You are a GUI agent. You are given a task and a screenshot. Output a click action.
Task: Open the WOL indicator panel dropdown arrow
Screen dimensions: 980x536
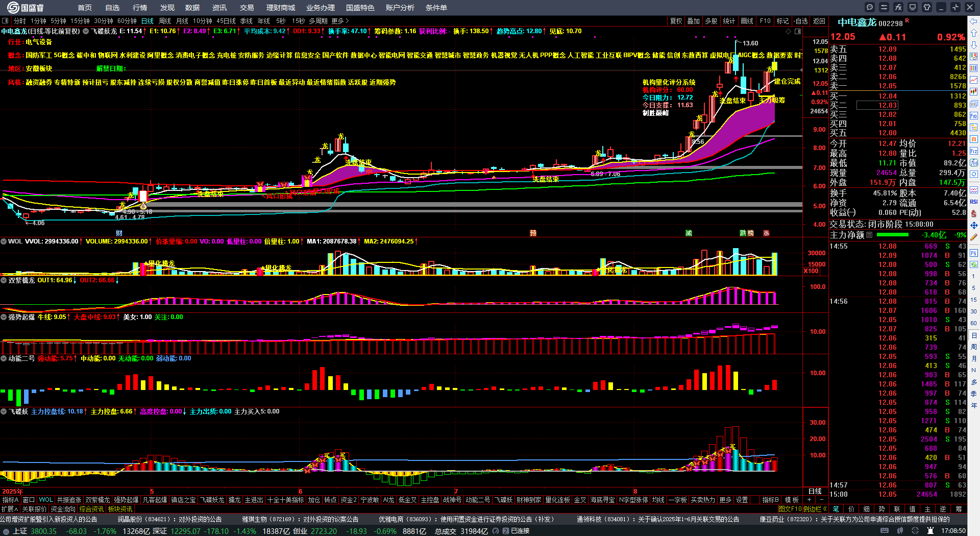[x=4, y=241]
